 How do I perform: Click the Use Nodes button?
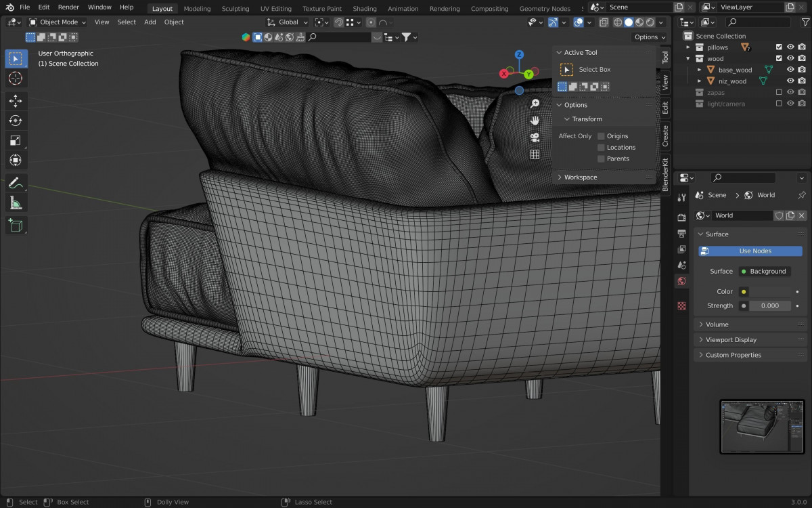pos(750,251)
